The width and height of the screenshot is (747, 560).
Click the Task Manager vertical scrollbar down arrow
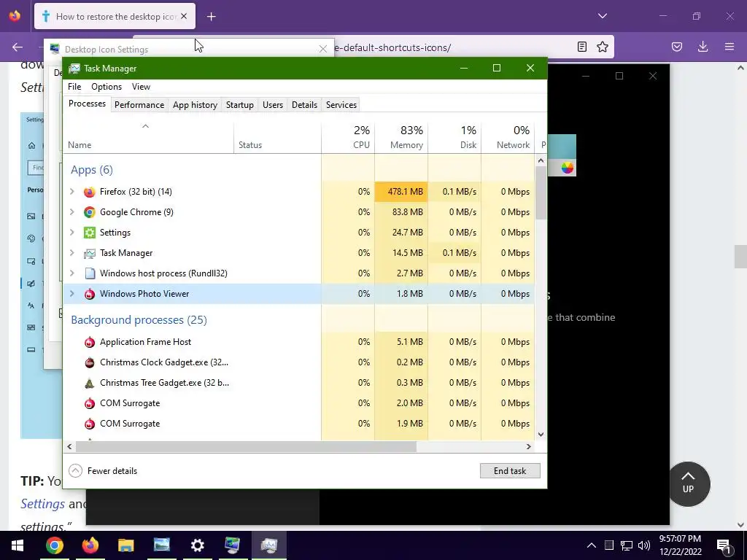(541, 435)
